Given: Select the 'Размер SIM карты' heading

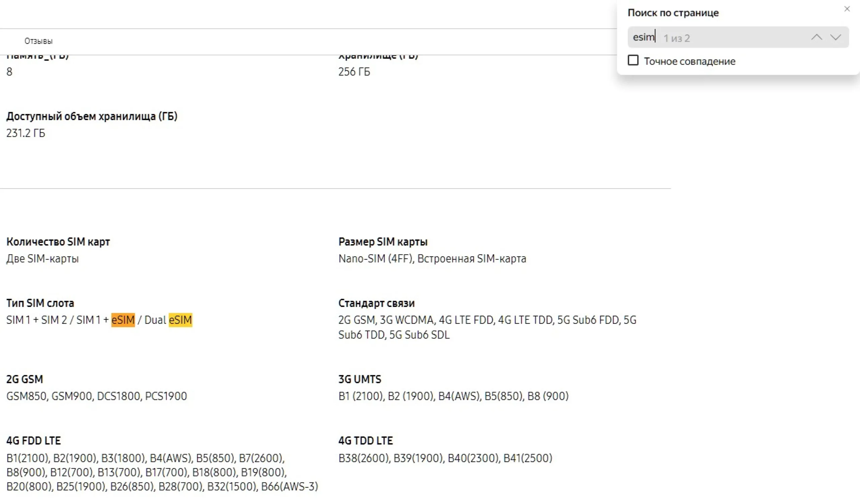Looking at the screenshot, I should (383, 242).
